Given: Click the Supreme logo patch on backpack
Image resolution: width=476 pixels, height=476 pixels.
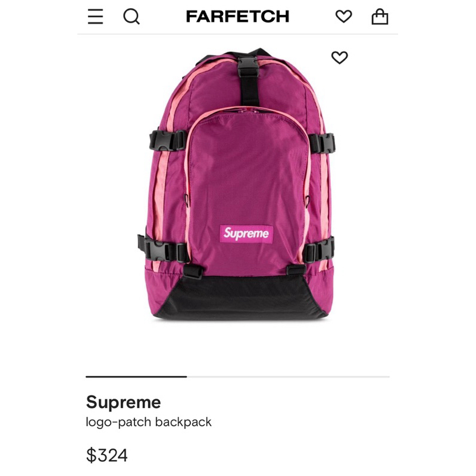Looking at the screenshot, I should (246, 233).
